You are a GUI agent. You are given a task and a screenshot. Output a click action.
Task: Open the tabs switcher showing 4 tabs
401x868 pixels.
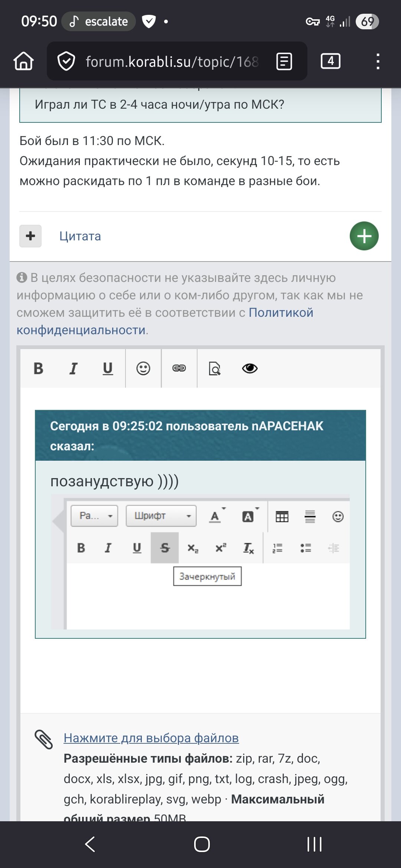pyautogui.click(x=330, y=61)
